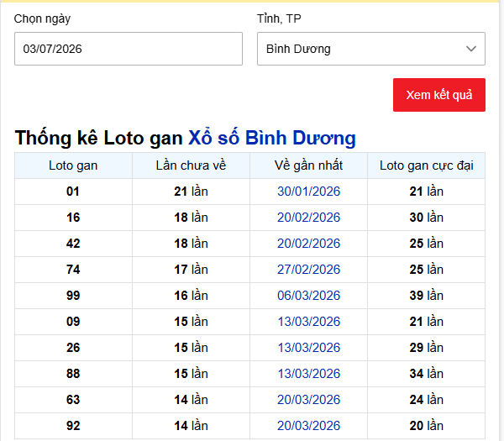504x441 pixels.
Task: Click the 20 lần maximum cell
Action: pos(426,426)
